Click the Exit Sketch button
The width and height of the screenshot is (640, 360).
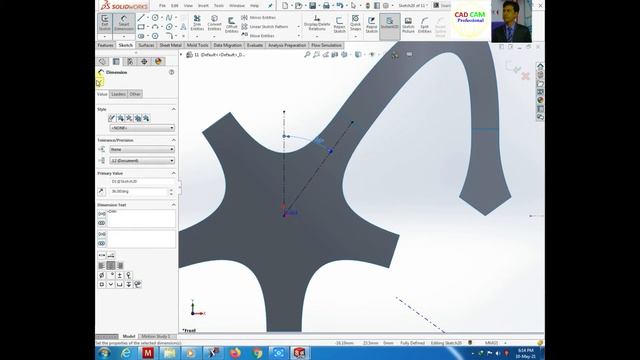(105, 23)
